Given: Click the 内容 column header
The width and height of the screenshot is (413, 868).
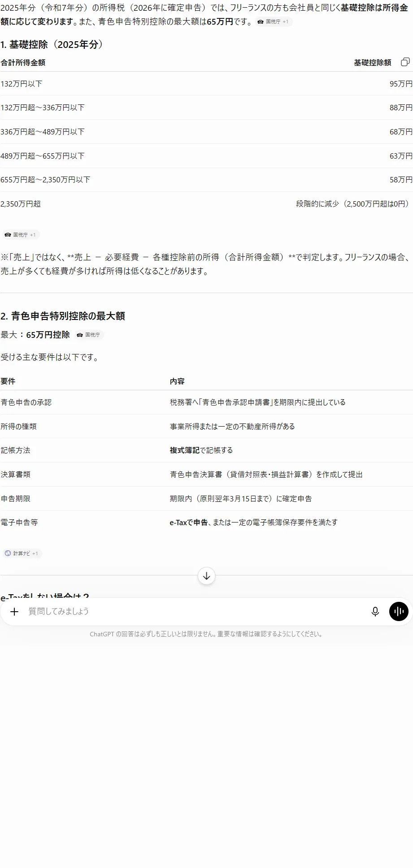Looking at the screenshot, I should pos(177,381).
